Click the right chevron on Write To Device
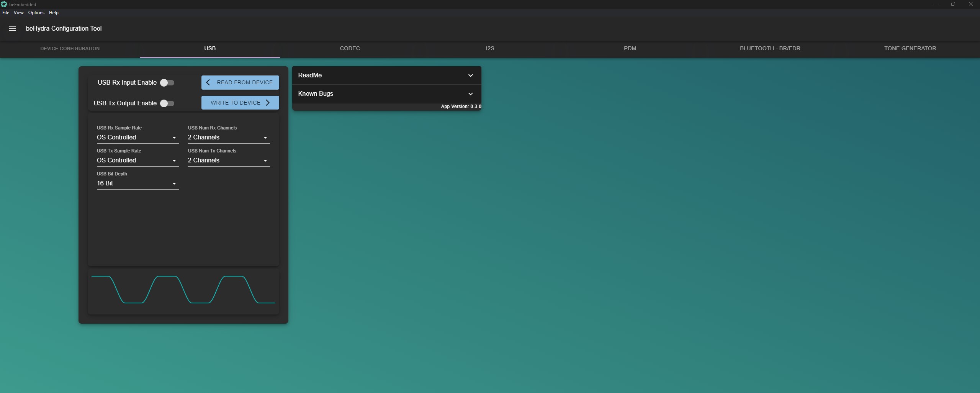The width and height of the screenshot is (980, 393). pos(268,103)
